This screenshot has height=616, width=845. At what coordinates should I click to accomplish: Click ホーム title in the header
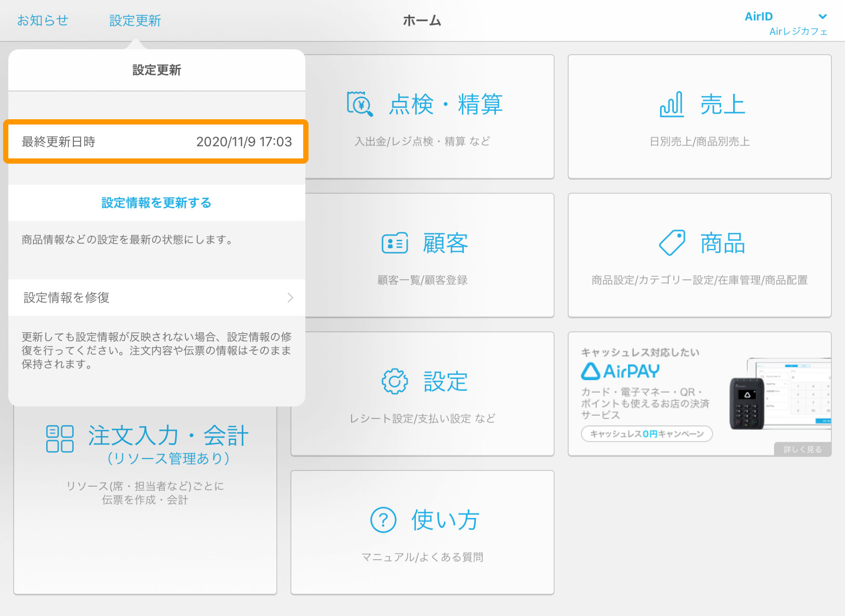pyautogui.click(x=422, y=20)
